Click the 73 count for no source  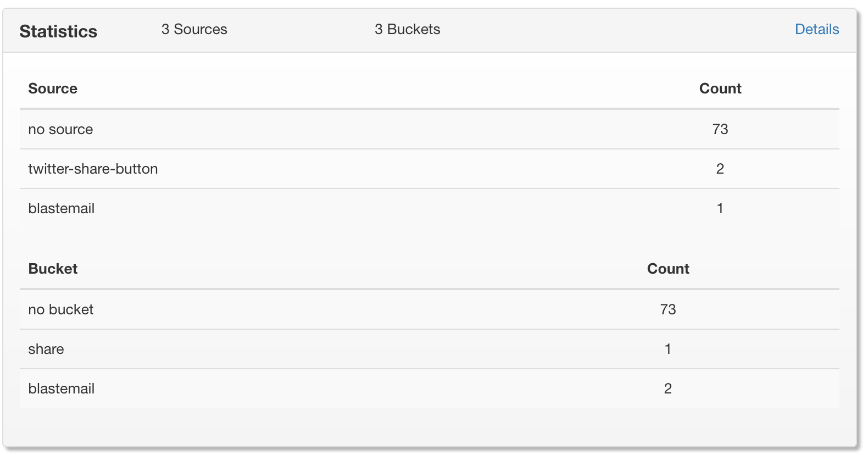720,129
